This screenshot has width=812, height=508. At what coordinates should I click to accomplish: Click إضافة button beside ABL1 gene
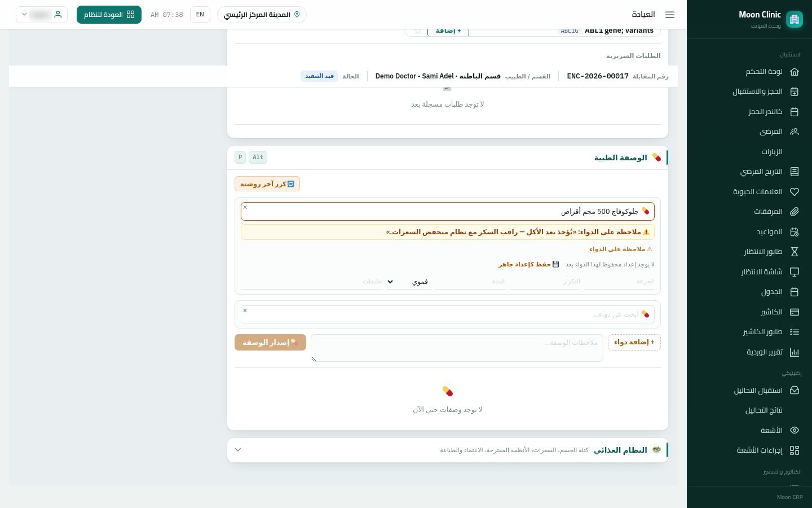tap(448, 31)
